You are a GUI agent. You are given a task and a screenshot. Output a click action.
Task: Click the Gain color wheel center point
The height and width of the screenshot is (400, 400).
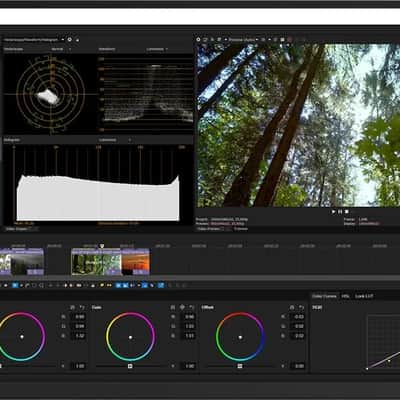click(x=130, y=337)
